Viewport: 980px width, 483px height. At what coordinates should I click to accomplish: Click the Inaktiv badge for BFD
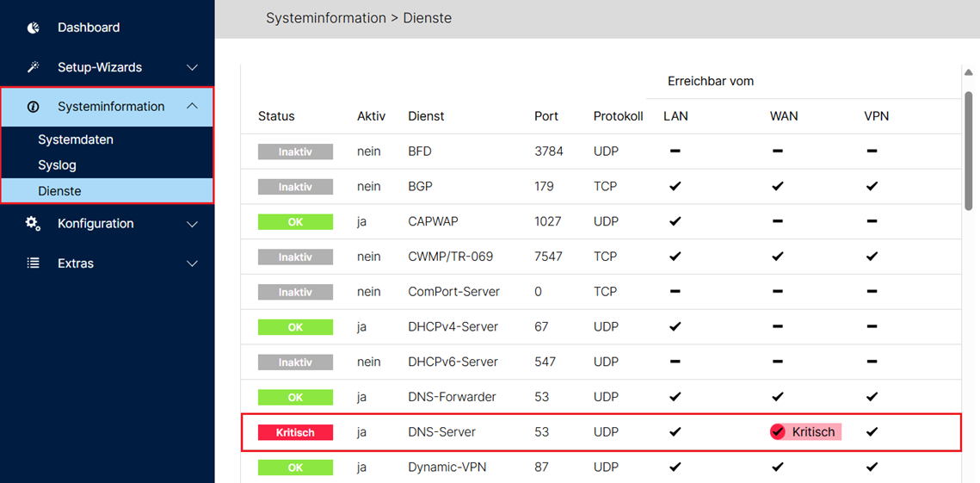tap(295, 152)
